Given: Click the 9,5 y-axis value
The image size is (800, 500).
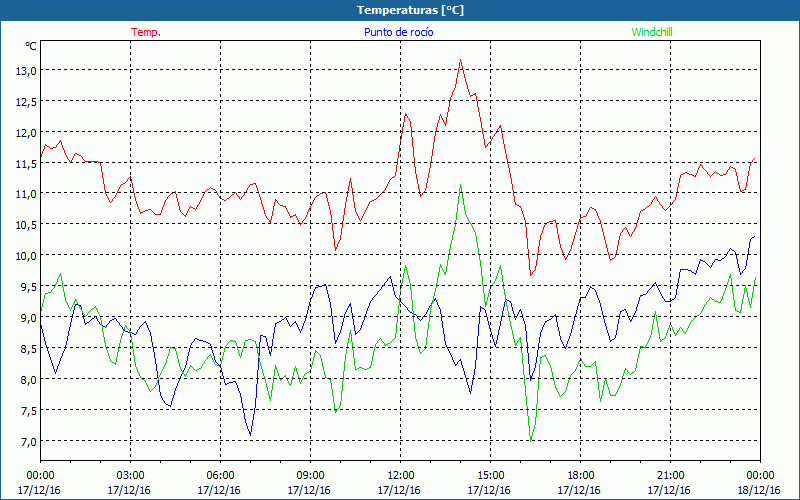Looking at the screenshot, I should tap(29, 287).
